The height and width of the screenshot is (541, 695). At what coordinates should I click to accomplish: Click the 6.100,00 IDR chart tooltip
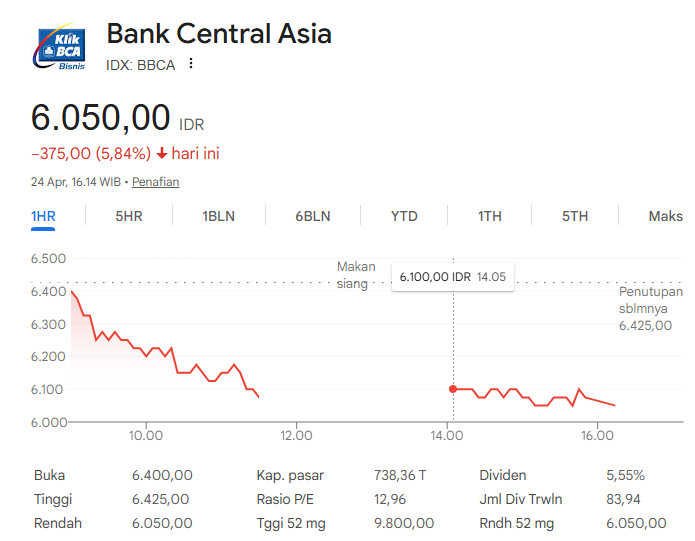[452, 276]
